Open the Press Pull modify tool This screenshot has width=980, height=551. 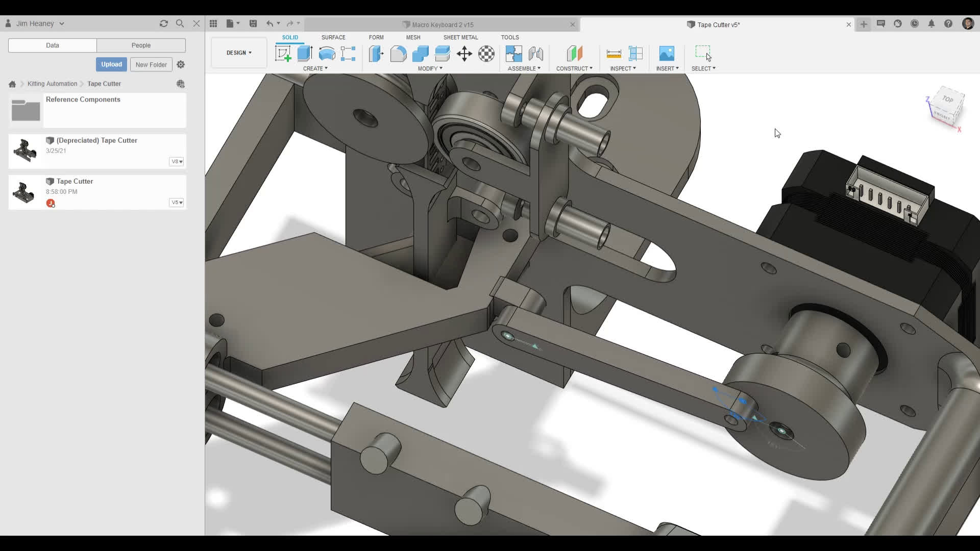376,54
